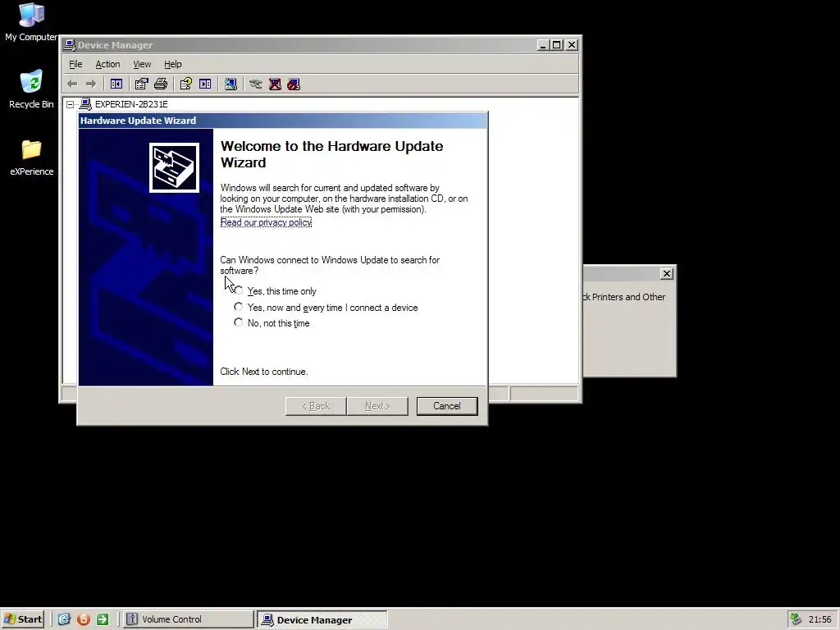Click the EXPERIEN-2B231E tree label

pos(131,104)
